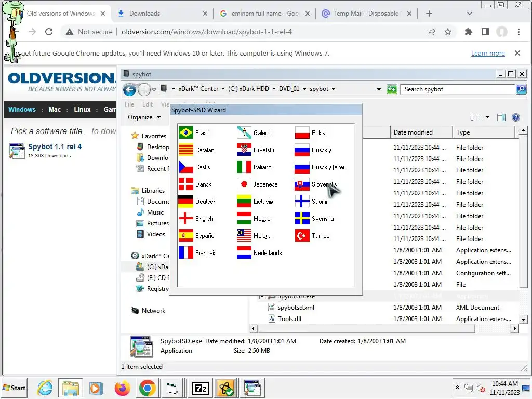
Task: Open Chrome extensions puzzle icon
Action: pyautogui.click(x=468, y=32)
